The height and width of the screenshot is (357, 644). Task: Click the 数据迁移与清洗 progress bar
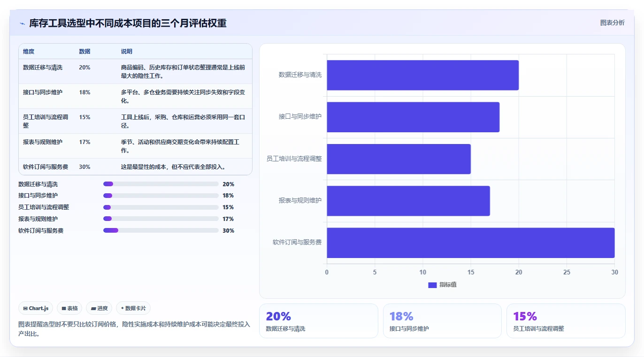[161, 184]
